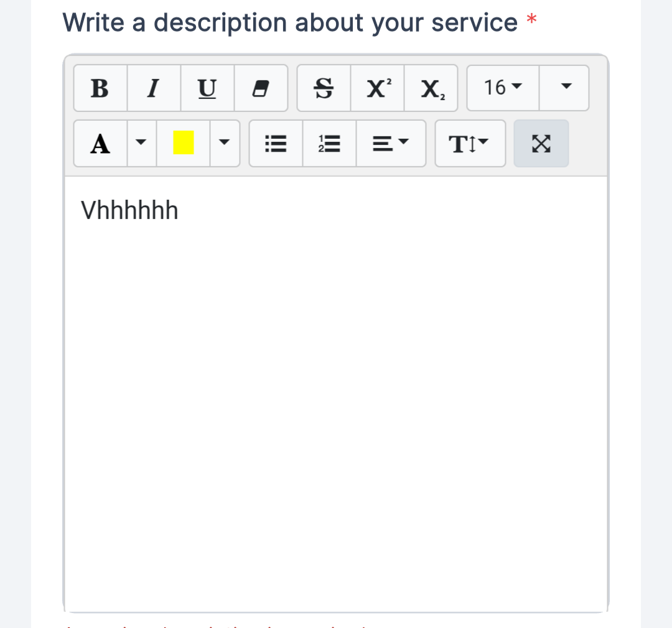Apply the font color A button
Screen dimensions: 672x628
click(100, 144)
